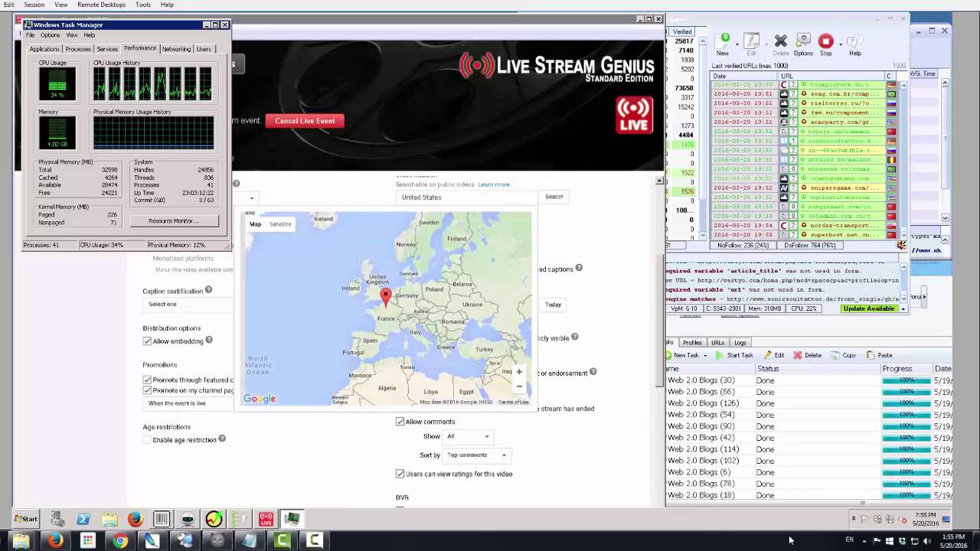Click the help icon beside Caption certification
Screen dimensions: 980x551
(x=208, y=290)
